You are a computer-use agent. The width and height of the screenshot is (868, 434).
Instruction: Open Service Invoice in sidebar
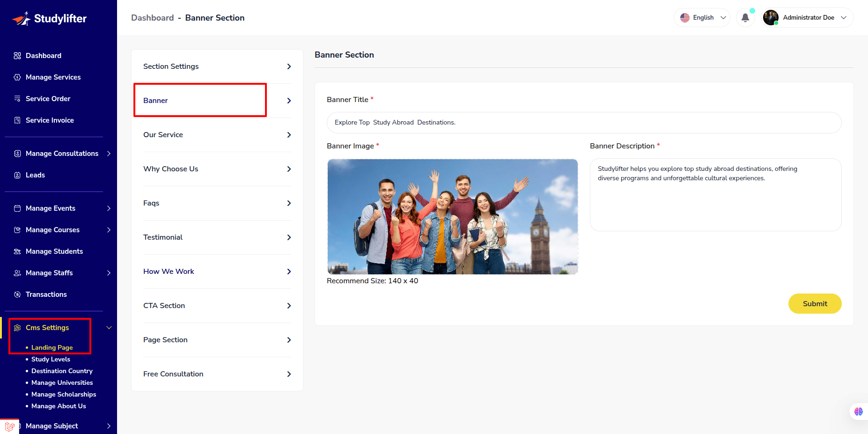pos(50,120)
